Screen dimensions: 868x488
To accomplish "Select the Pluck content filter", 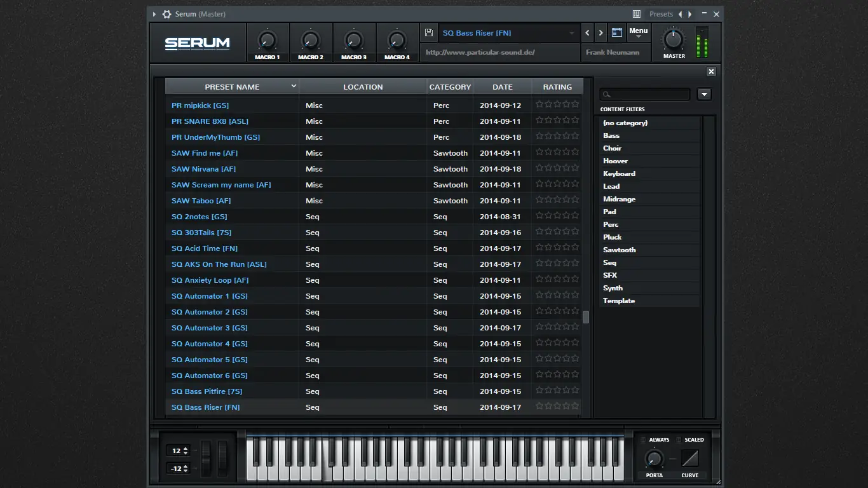I will [x=612, y=237].
